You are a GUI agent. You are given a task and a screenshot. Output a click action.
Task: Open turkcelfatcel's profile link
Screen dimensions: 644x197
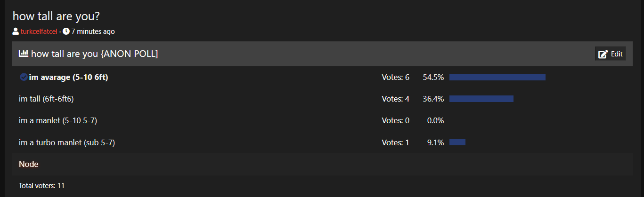click(39, 32)
